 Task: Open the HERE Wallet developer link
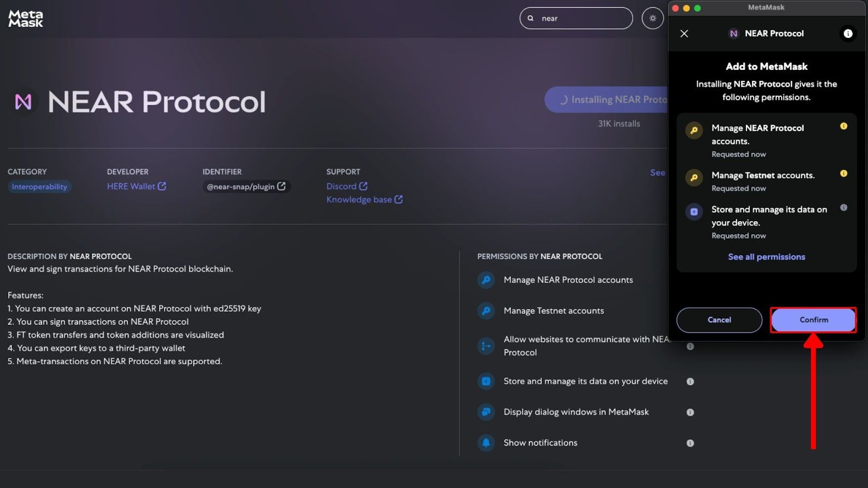(x=131, y=186)
